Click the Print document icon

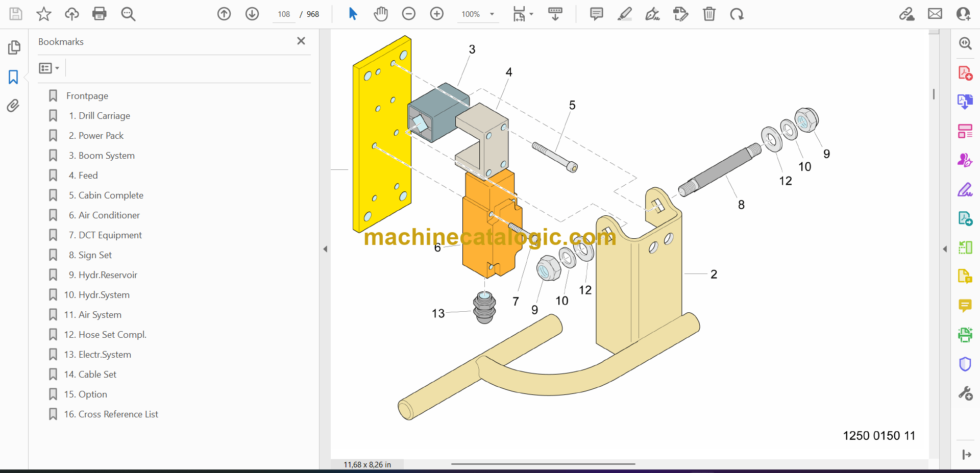100,14
